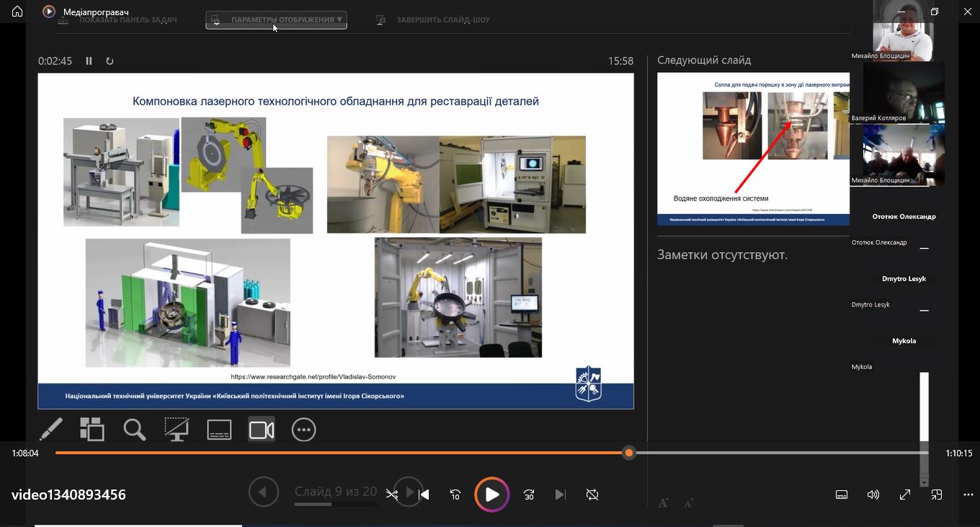Toggle repeat mode
This screenshot has height=527, width=980.
(592, 495)
